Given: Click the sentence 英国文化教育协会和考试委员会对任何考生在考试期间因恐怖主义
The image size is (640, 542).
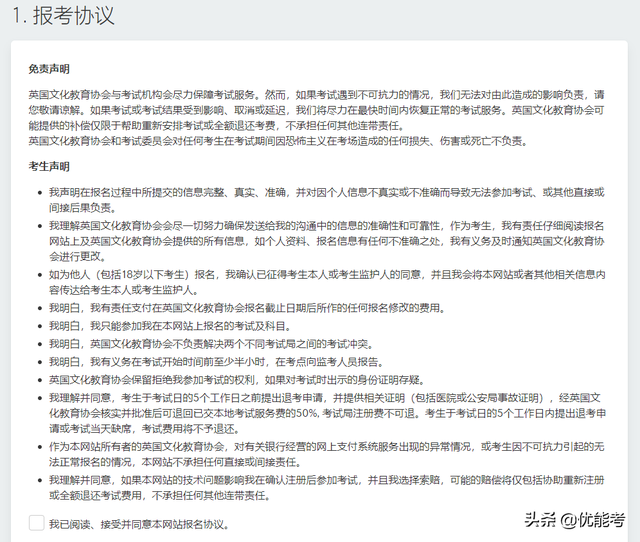Looking at the screenshot, I should tap(278, 141).
